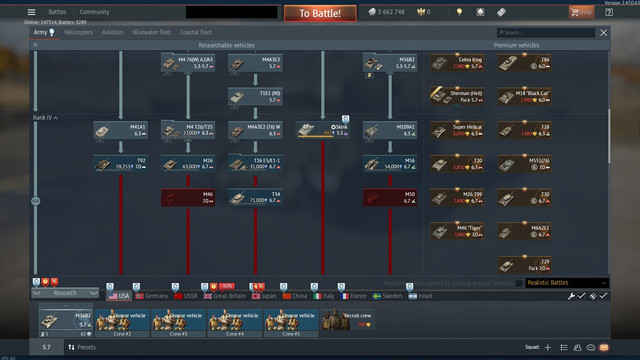Open the mail envelope icon
The width and height of the screenshot is (640, 360).
604,347
